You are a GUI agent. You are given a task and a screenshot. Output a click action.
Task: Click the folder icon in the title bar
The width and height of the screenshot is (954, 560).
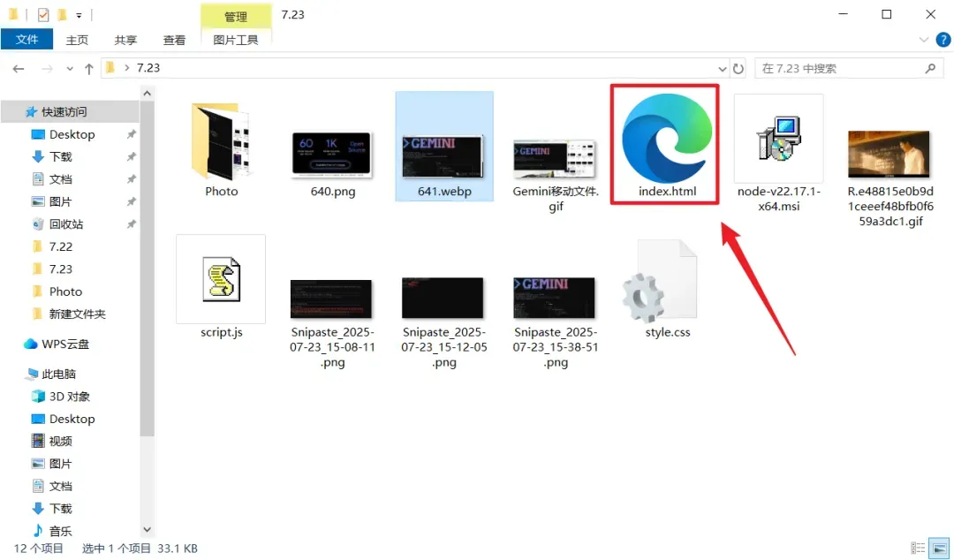[13, 14]
